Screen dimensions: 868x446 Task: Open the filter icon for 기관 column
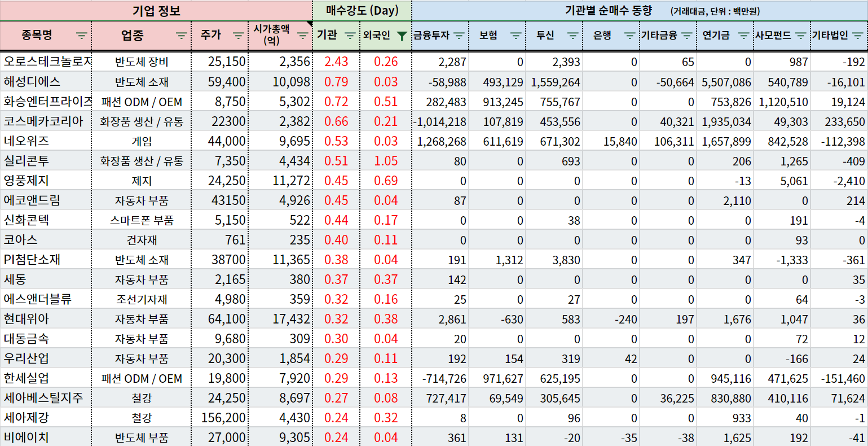click(350, 36)
